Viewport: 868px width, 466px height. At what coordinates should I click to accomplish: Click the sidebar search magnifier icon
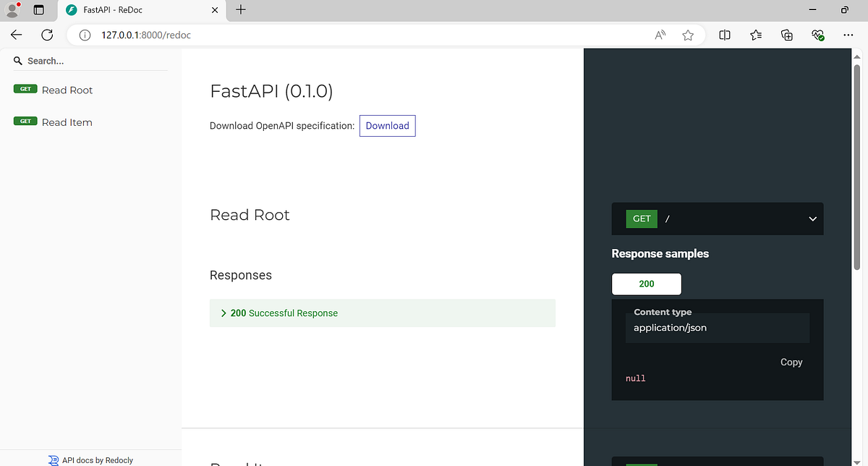pyautogui.click(x=17, y=61)
